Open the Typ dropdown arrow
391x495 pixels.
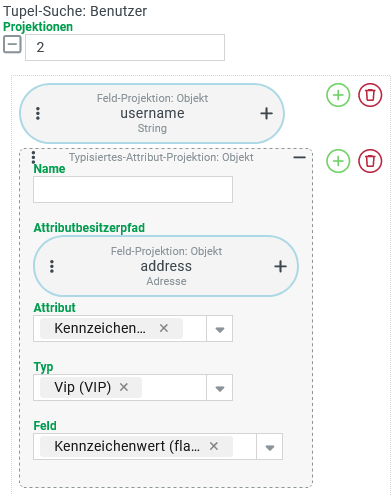click(x=220, y=388)
